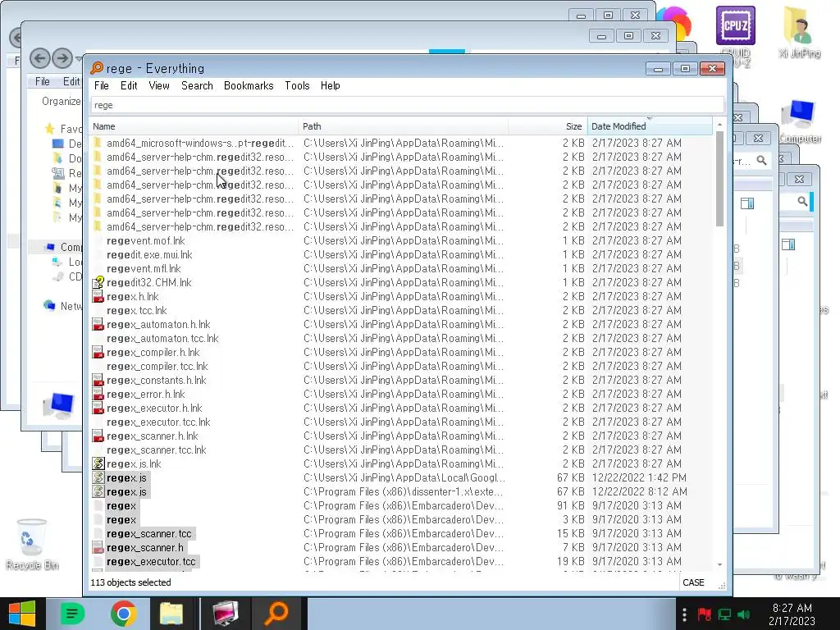Click the scroll up arrow of results list
840x630 pixels.
[719, 125]
